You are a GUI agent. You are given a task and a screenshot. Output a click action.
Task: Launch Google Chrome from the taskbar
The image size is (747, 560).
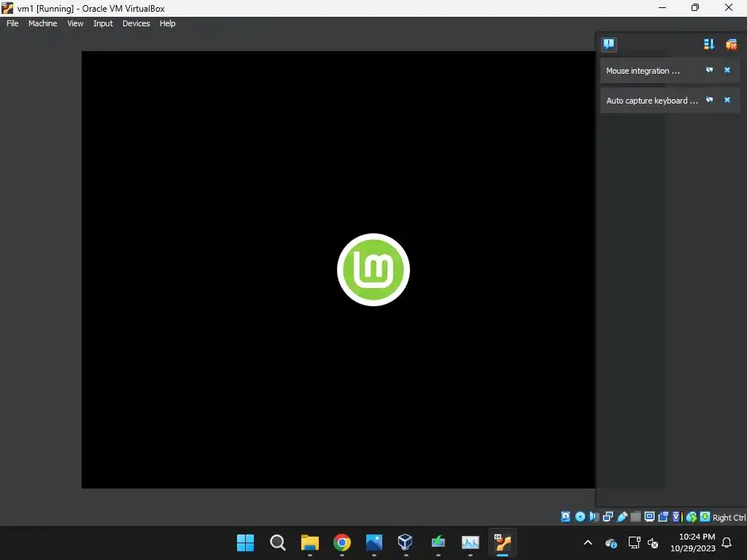pos(341,542)
